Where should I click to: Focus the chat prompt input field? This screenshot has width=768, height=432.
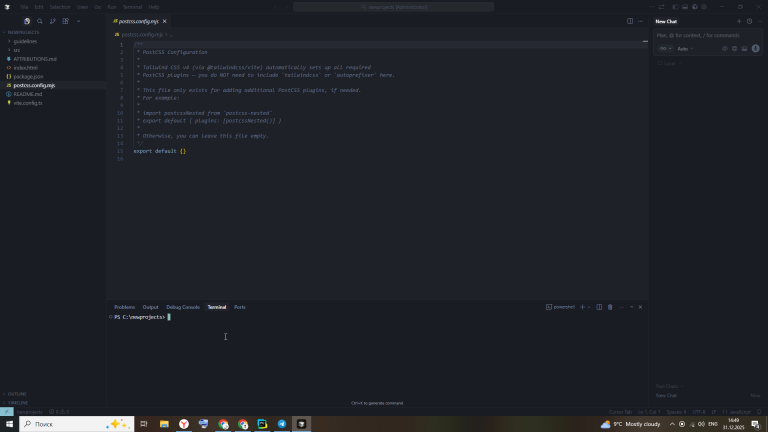(708, 35)
